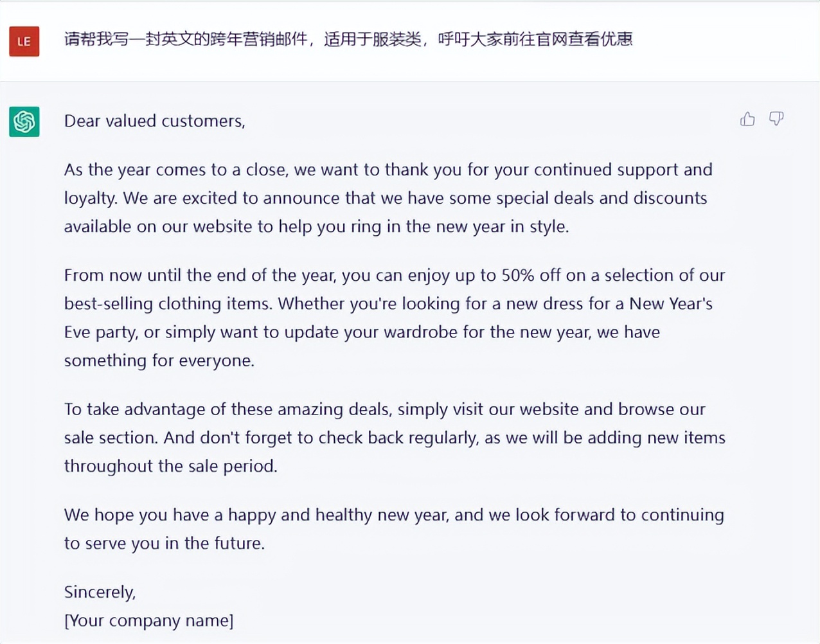Give positive feedback on the response
820x644 pixels.
[x=747, y=118]
